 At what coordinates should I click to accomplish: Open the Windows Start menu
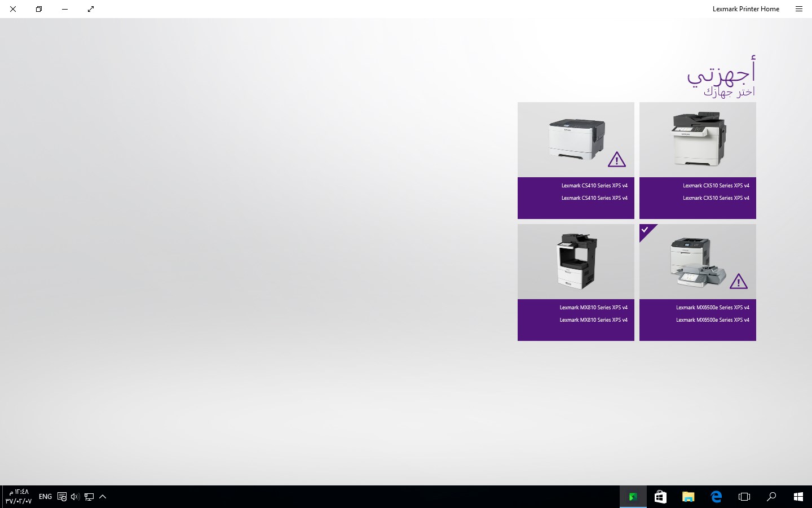click(x=798, y=497)
